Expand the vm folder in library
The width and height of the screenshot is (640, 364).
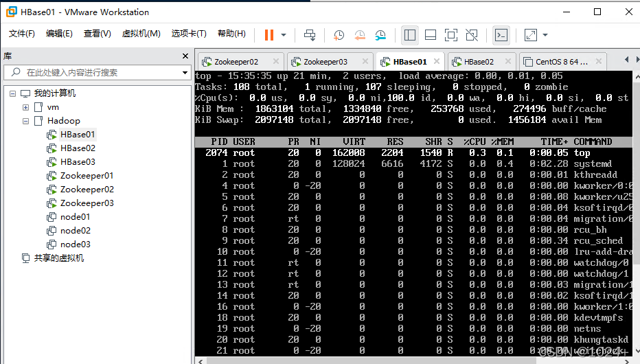[25, 107]
